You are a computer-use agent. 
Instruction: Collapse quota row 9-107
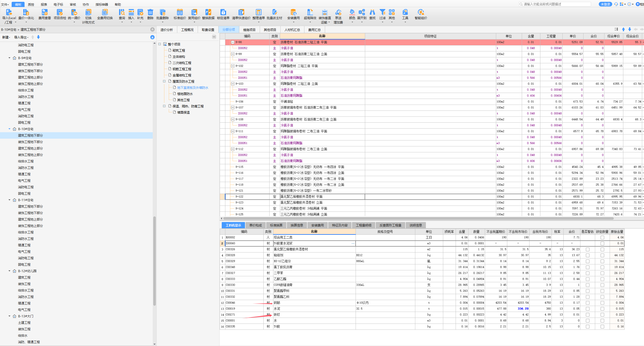233,107
